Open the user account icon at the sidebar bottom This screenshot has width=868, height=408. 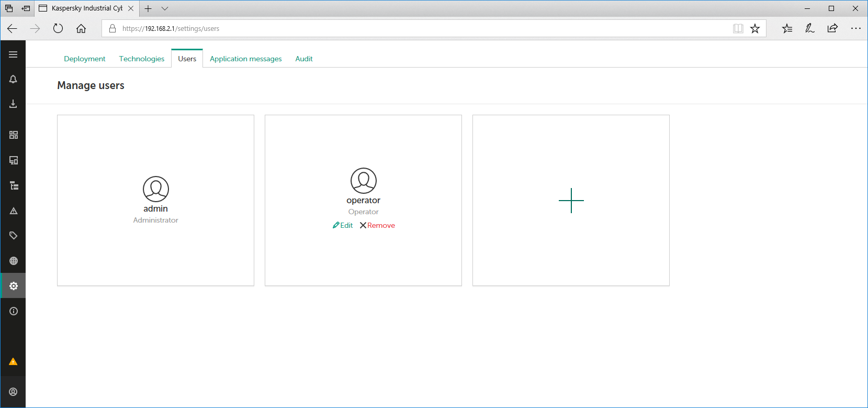13,392
